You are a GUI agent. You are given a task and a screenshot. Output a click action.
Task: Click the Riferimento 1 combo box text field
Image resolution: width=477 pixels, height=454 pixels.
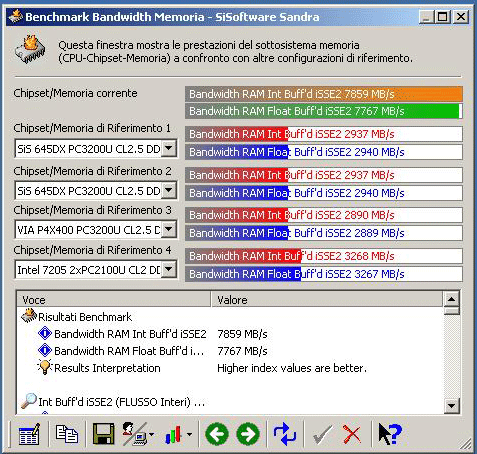click(x=89, y=148)
